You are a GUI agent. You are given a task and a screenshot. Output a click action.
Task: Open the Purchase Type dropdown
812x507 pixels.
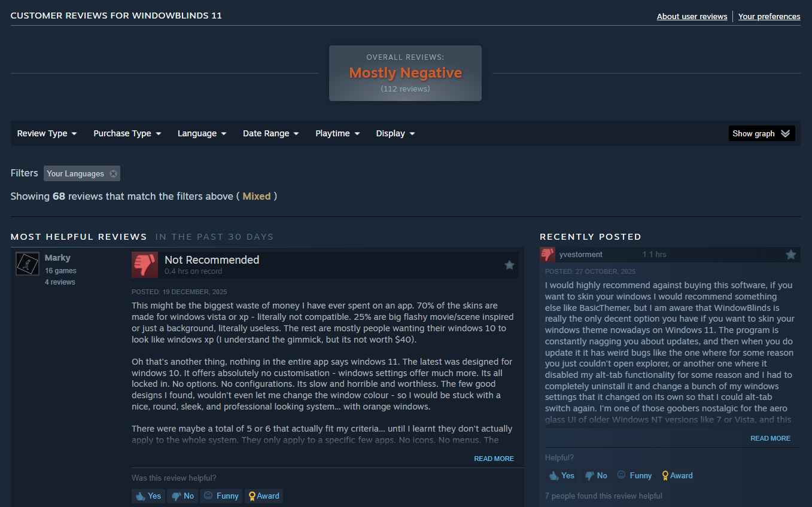tap(127, 133)
